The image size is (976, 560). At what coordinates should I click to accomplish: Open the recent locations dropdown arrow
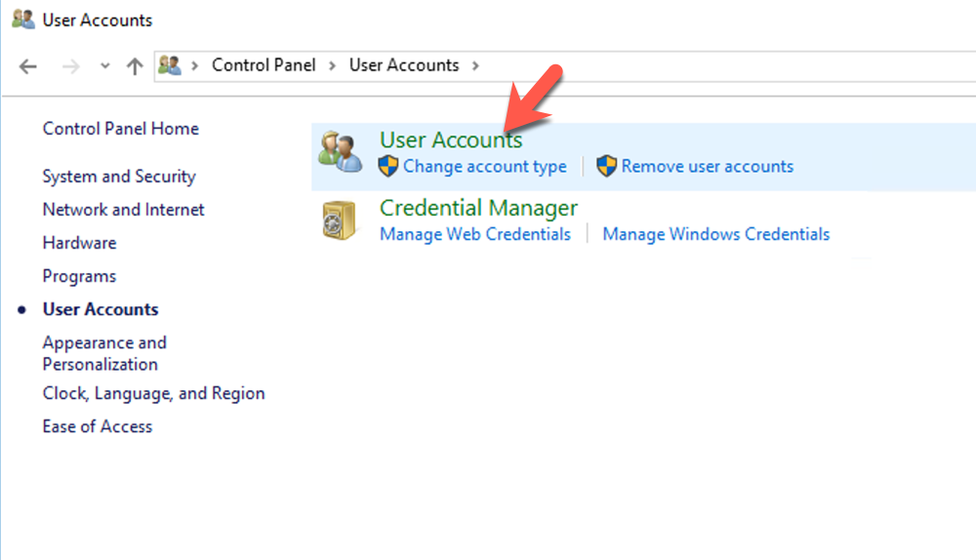coord(104,66)
